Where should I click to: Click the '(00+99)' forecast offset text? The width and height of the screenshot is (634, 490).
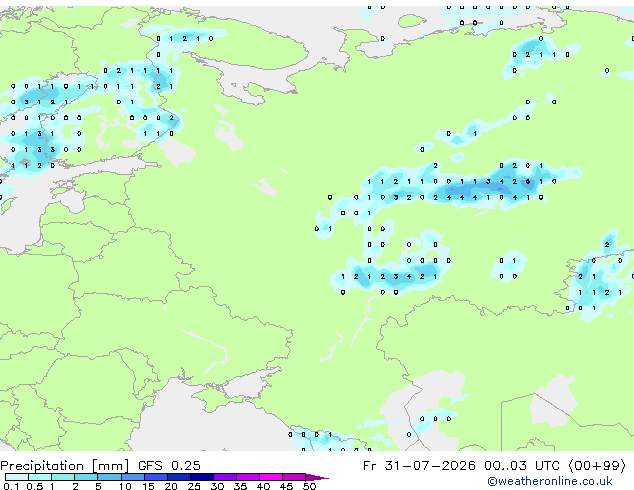[x=597, y=466]
